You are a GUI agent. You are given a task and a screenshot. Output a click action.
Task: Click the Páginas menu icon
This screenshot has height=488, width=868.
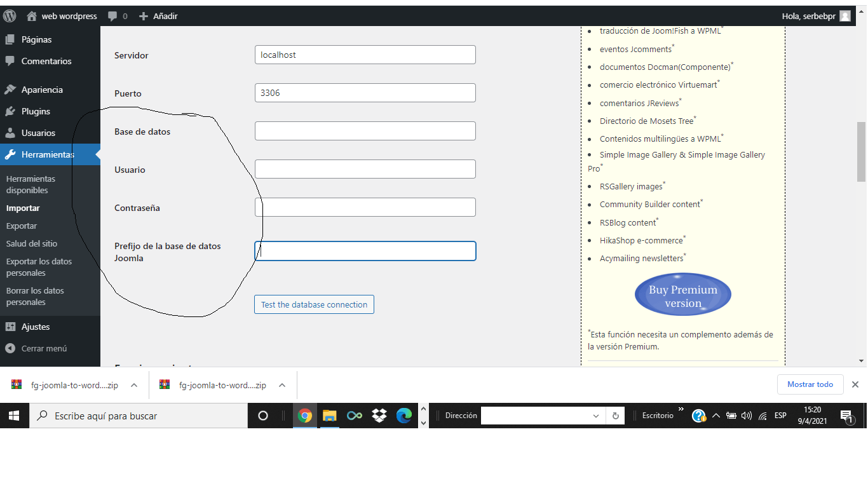10,39
